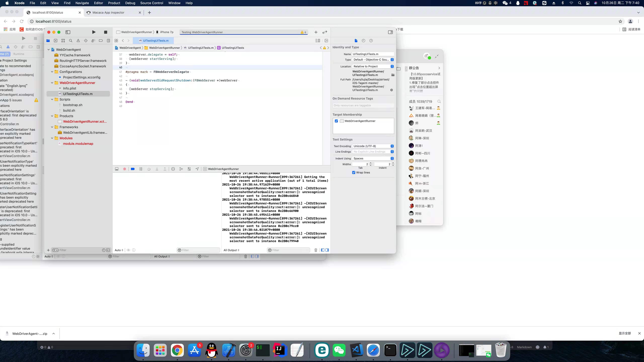Image resolution: width=644 pixels, height=362 pixels.
Task: Open the Source Control navigator icon
Action: pyautogui.click(x=55, y=40)
